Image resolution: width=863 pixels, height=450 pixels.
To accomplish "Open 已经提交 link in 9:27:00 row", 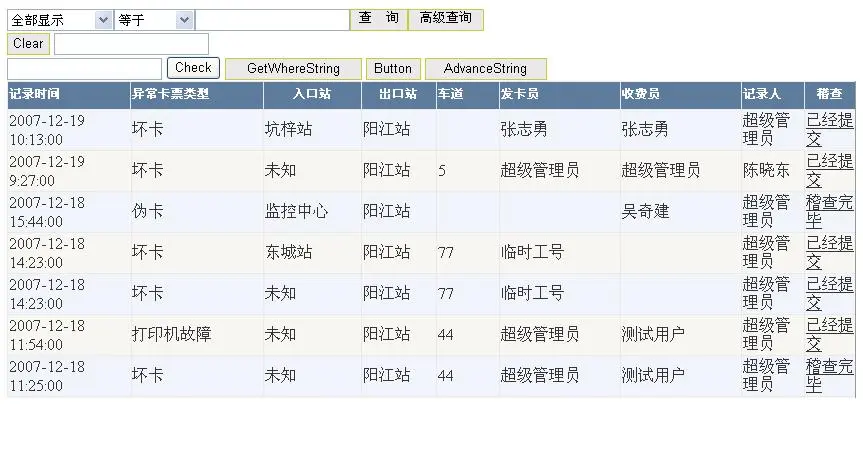I will [x=829, y=171].
